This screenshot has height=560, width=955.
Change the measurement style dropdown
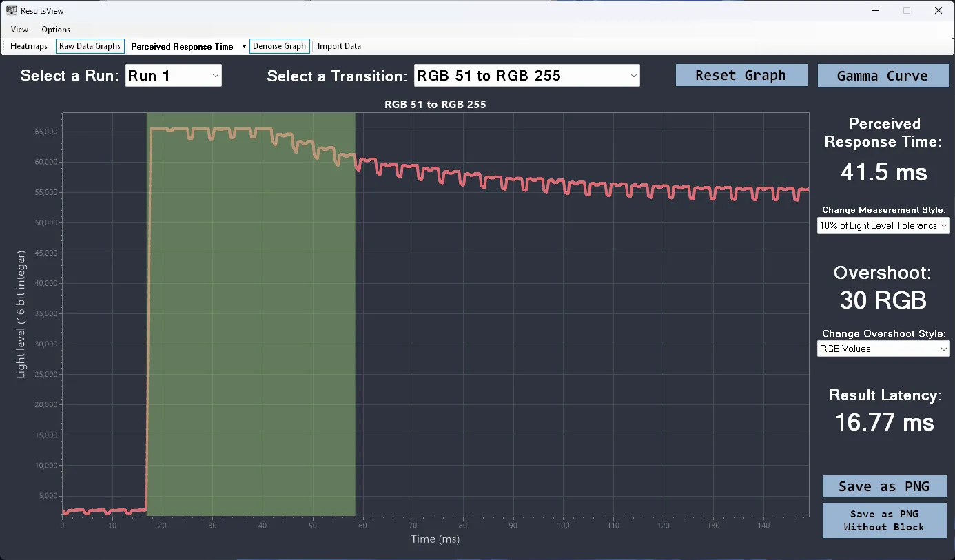pos(883,225)
